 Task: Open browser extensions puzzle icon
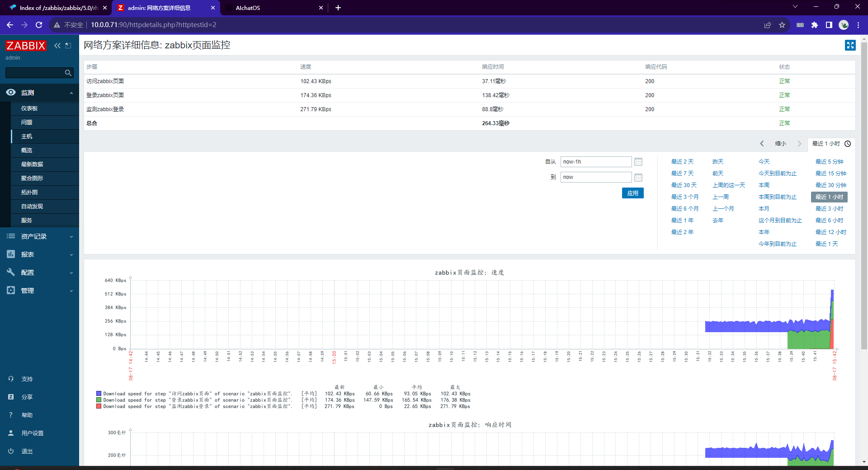[815, 25]
